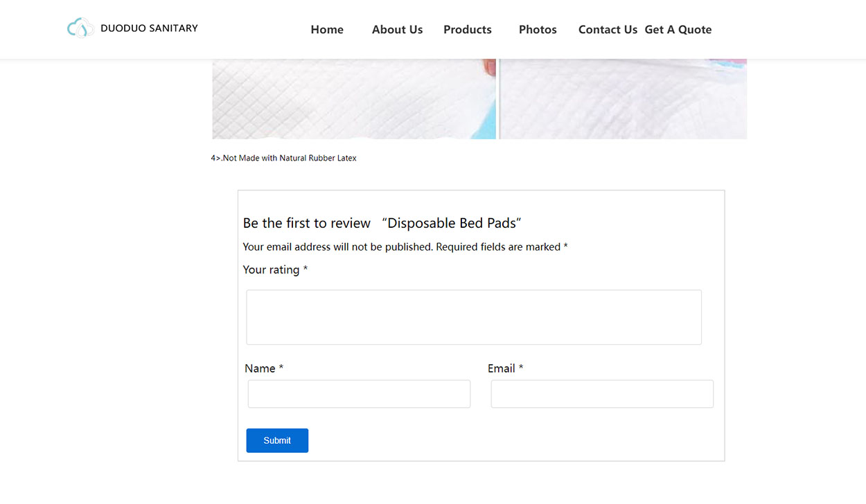Click inside the Name input field
866x504 pixels.
click(x=359, y=394)
